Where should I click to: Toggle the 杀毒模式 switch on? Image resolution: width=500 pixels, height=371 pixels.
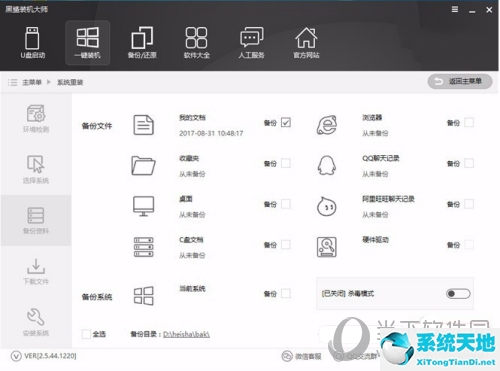tap(458, 294)
